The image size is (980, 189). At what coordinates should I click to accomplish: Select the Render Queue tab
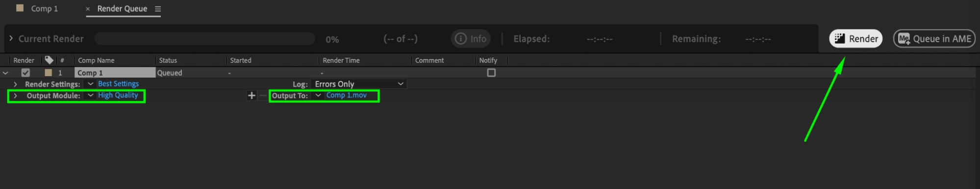[x=122, y=9]
